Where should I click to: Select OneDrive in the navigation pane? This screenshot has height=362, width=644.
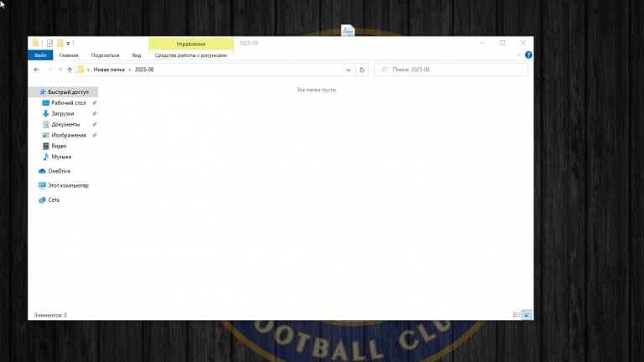60,171
